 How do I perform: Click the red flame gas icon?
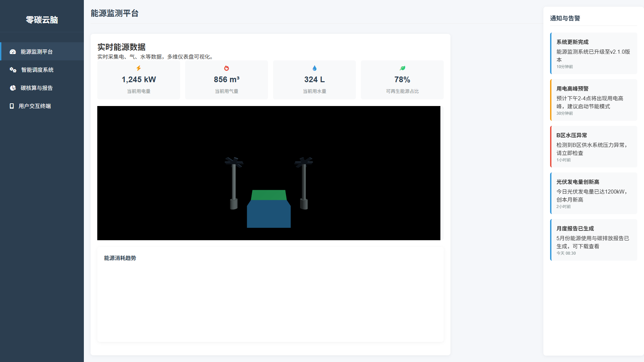click(x=226, y=68)
